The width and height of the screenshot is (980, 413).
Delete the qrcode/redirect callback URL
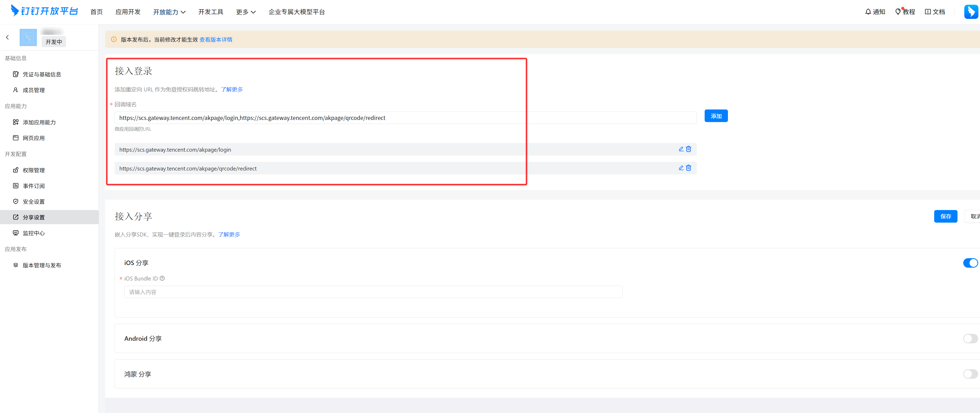pos(689,168)
